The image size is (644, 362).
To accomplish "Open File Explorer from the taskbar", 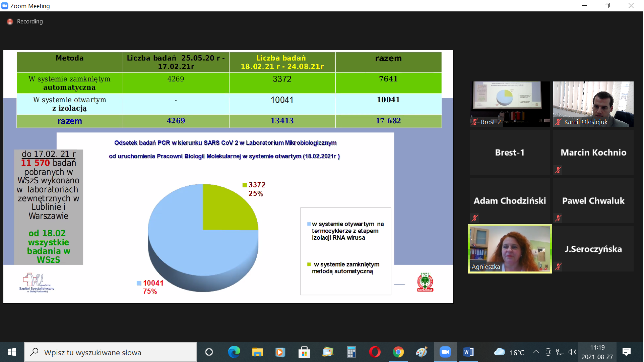I will click(257, 352).
